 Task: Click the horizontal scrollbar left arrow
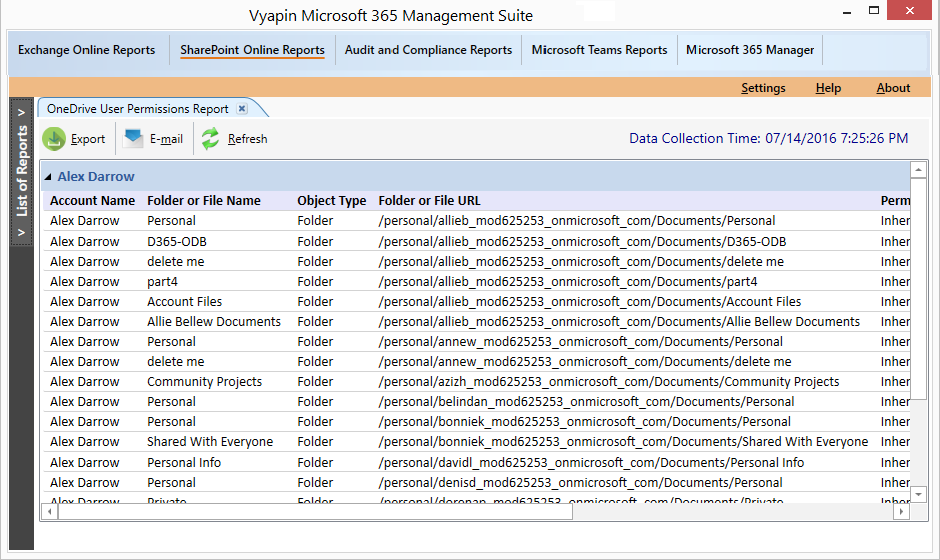tap(50, 511)
